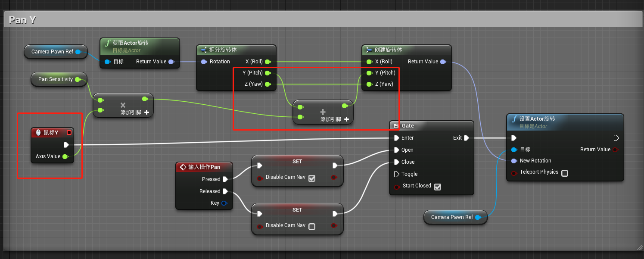Click the Rotation input pin on 拆分旋转体
Screen dimensions: 644x259
(204, 62)
